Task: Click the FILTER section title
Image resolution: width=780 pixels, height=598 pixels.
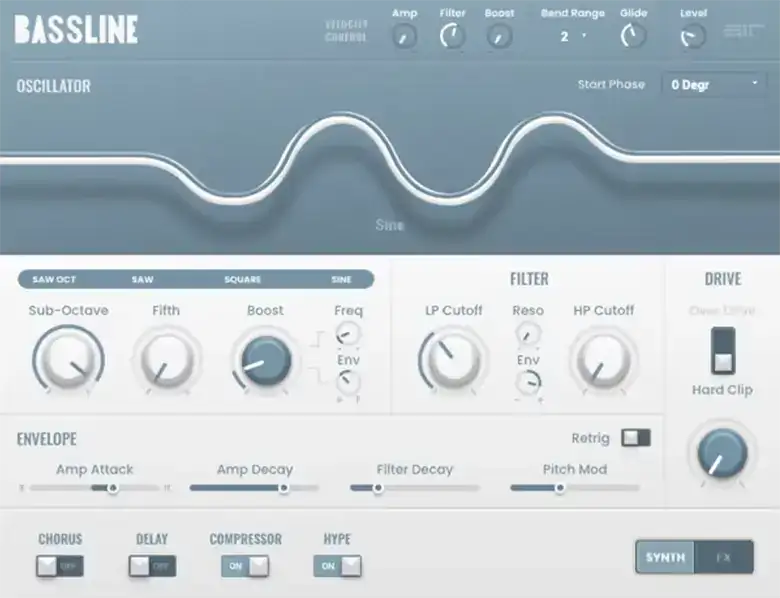Action: coord(529,279)
